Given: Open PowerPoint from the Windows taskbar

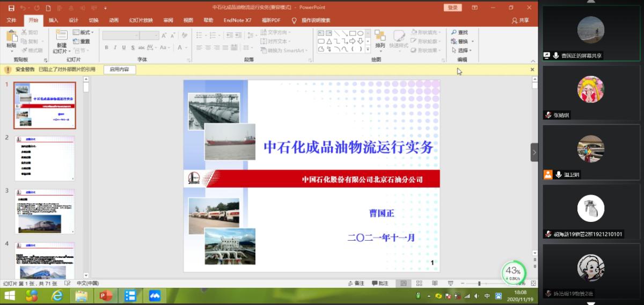Looking at the screenshot, I should pyautogui.click(x=105, y=295).
